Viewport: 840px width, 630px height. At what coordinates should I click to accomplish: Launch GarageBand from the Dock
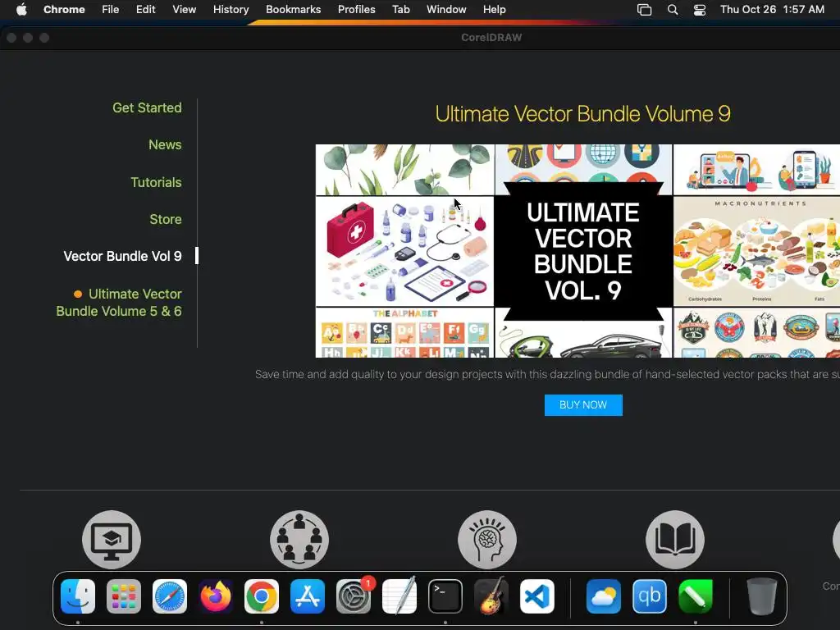(x=491, y=596)
